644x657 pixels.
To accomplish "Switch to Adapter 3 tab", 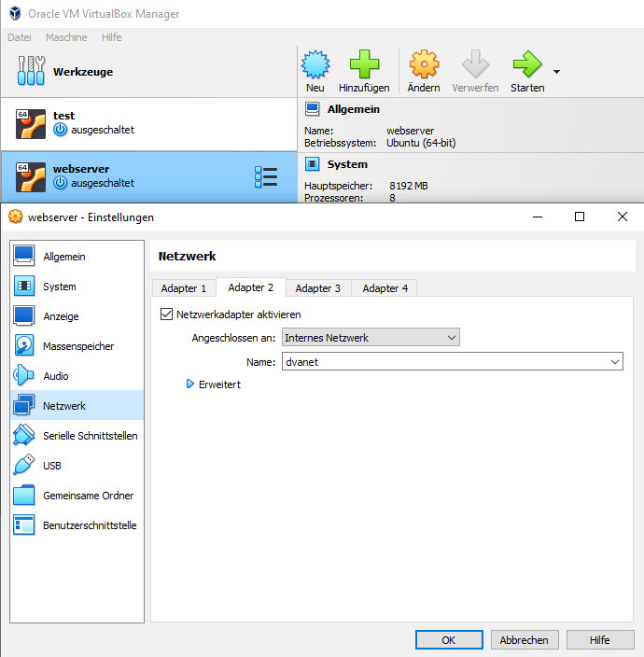I will click(318, 288).
